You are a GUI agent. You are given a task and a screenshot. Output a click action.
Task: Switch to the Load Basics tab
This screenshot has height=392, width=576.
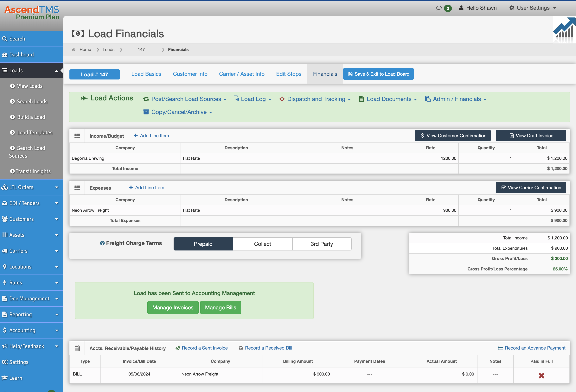[146, 74]
